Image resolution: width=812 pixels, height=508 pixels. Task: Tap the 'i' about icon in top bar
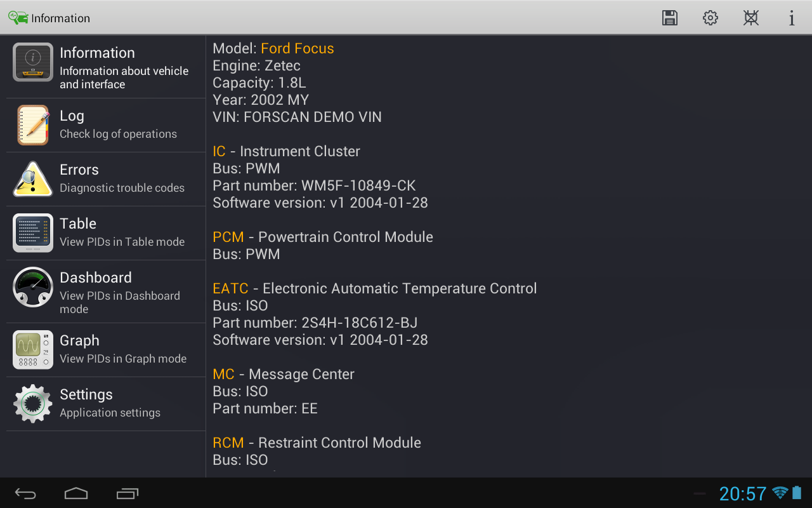coord(792,18)
